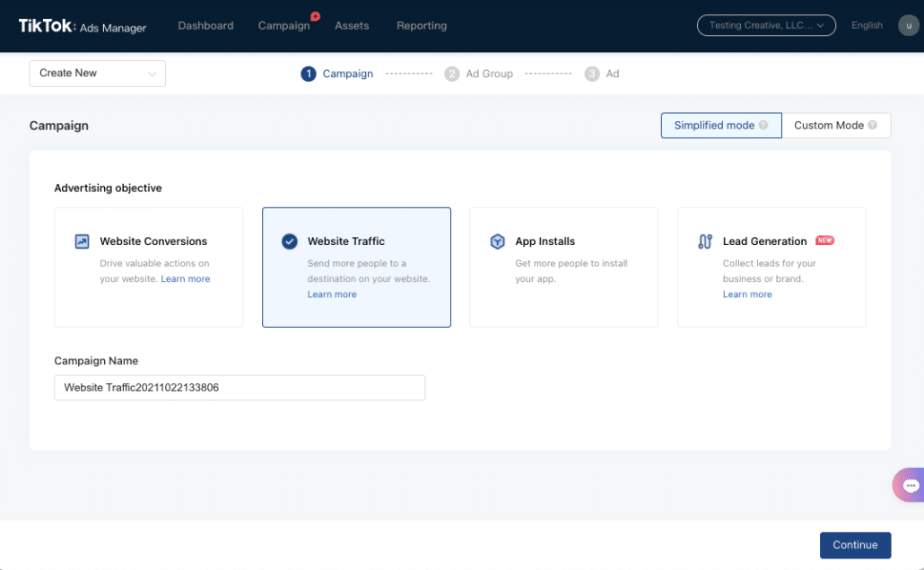Open Learn more under Lead Generation
Image resolution: width=924 pixels, height=570 pixels.
click(x=747, y=294)
